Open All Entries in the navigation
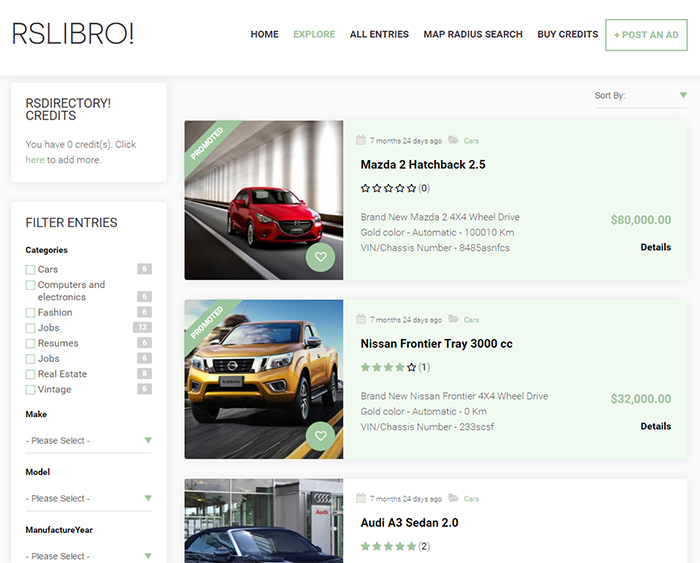The image size is (700, 563). pyautogui.click(x=379, y=34)
